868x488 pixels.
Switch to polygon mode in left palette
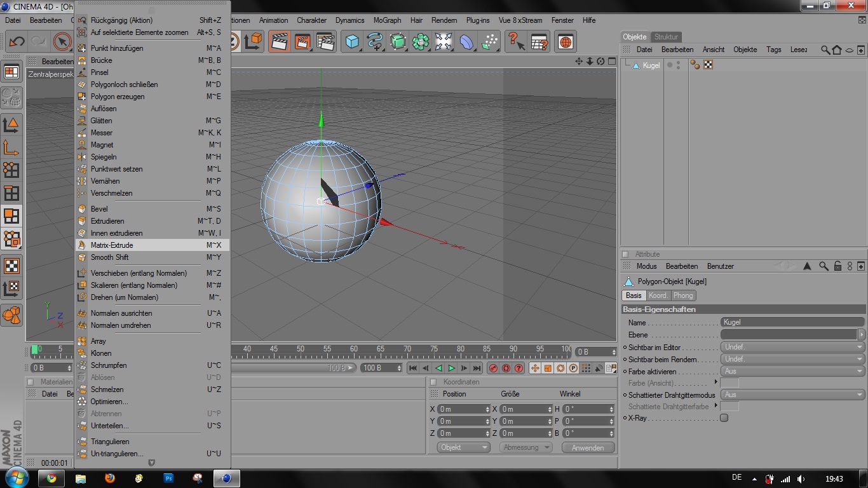tap(11, 216)
